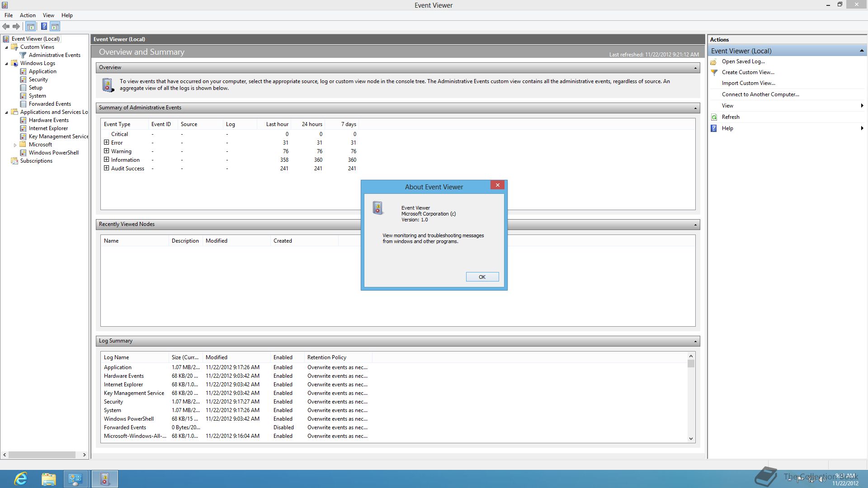Click Refresh in the Actions pane
Screen dimensions: 868x488
[731, 117]
